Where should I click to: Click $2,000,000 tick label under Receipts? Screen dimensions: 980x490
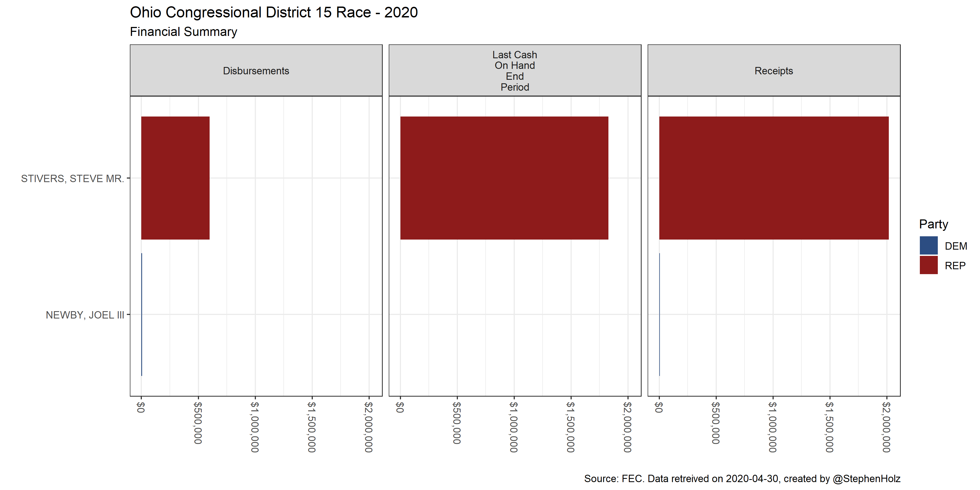(x=886, y=427)
